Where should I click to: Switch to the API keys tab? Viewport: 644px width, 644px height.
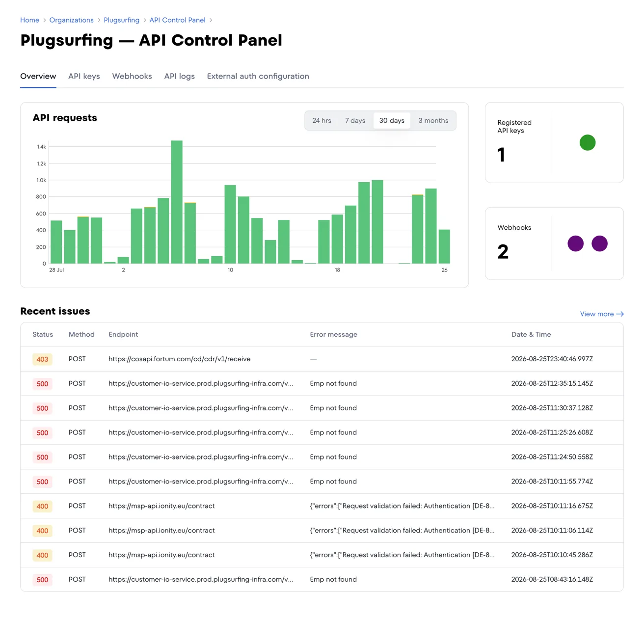[x=84, y=76]
